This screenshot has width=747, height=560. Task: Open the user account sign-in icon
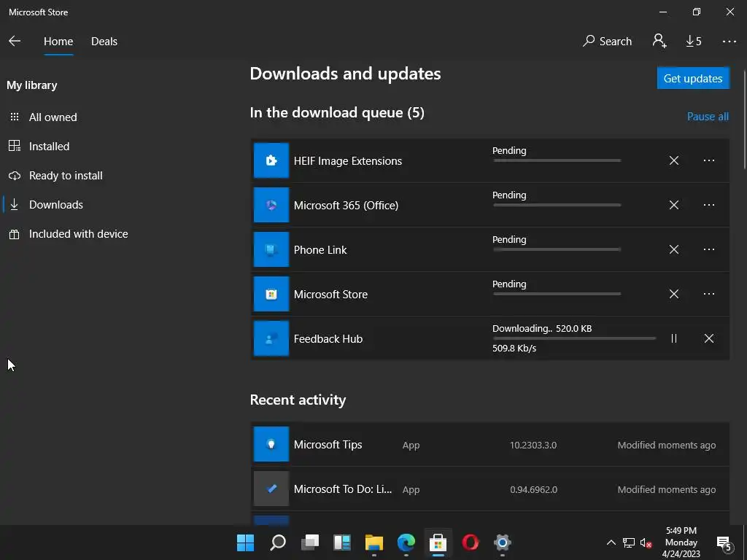(x=659, y=41)
